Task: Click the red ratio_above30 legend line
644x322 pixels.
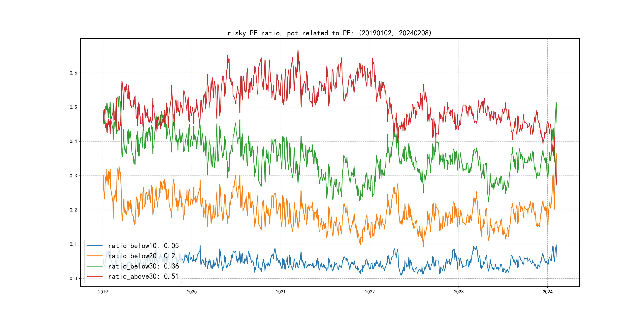Action: point(94,276)
